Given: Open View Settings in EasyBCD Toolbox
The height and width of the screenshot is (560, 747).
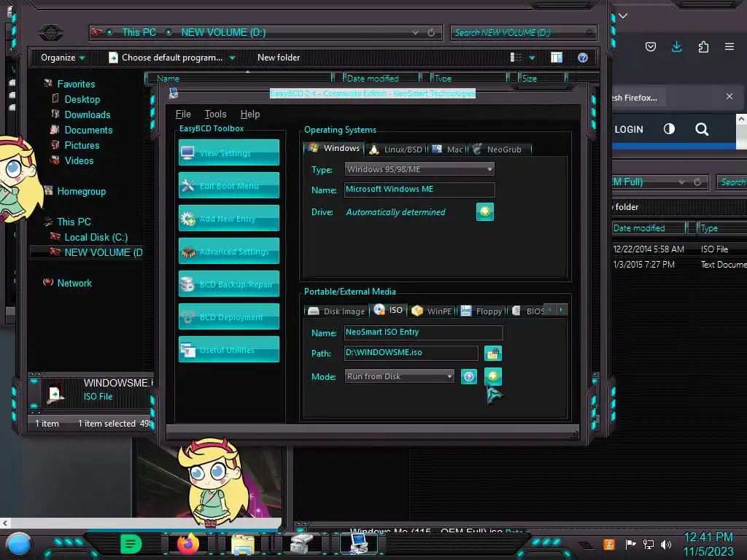Looking at the screenshot, I should click(228, 152).
